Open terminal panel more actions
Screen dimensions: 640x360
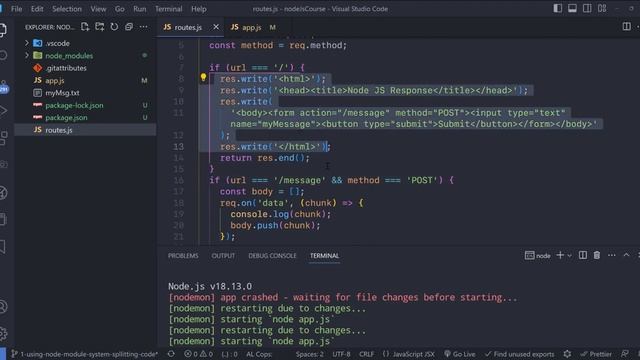click(611, 255)
